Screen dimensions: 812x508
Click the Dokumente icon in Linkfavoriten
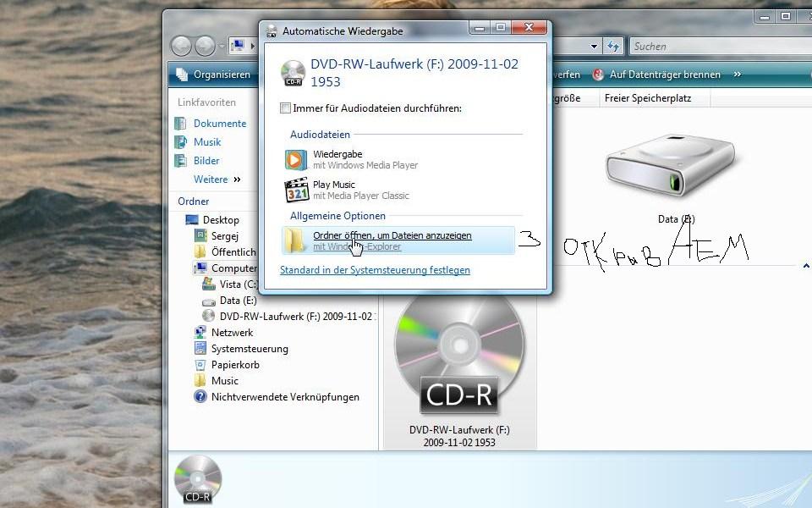pyautogui.click(x=180, y=124)
